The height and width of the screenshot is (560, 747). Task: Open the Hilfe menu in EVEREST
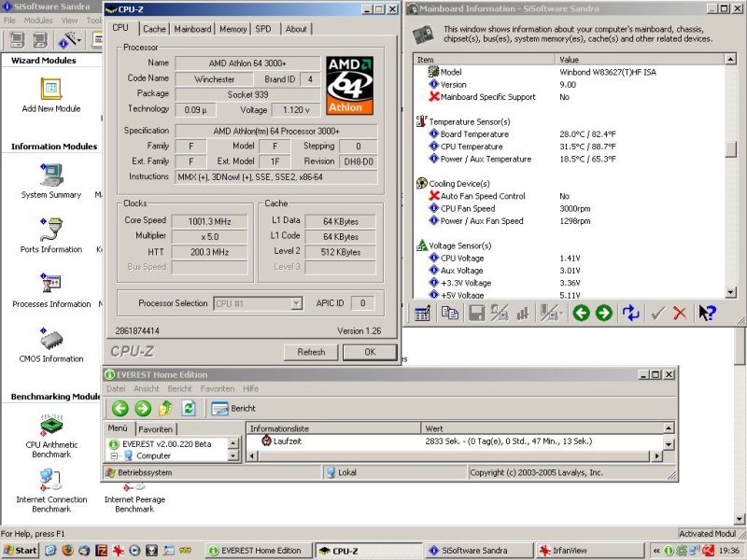(250, 388)
